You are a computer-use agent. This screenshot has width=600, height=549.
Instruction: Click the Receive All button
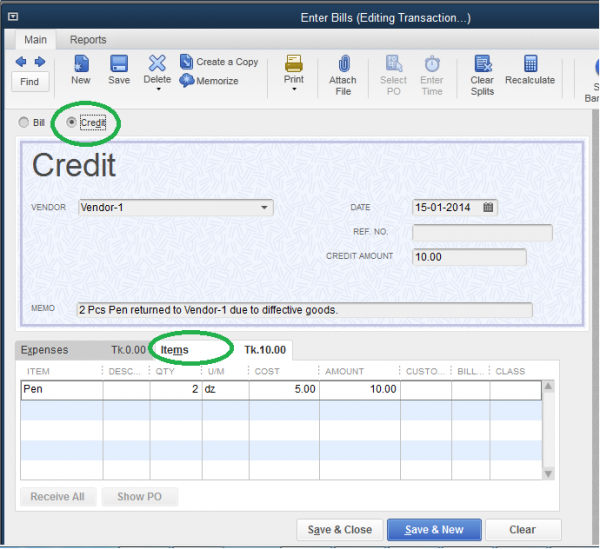[58, 497]
